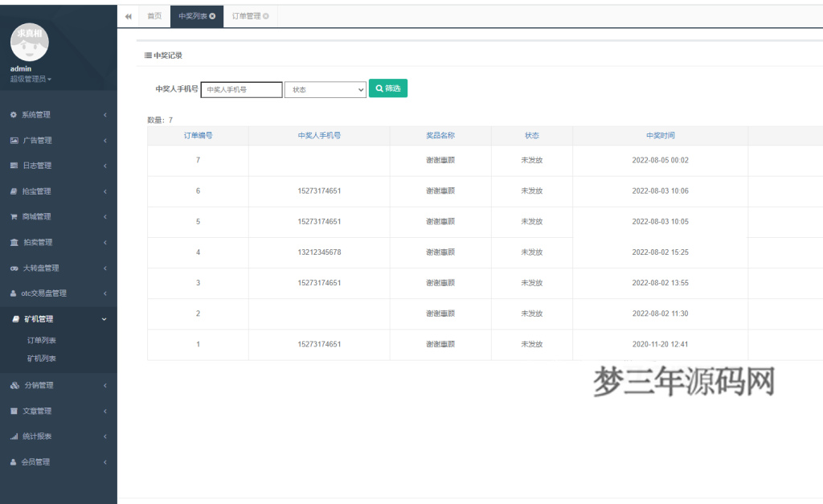Screen dimensions: 823x504
Task: Open the 状态 filter dropdown
Action: [x=325, y=89]
